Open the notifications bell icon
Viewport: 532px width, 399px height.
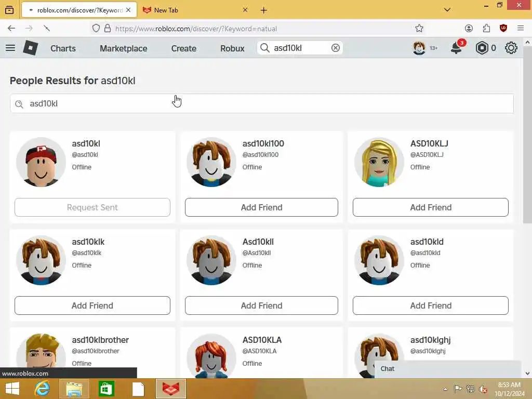coord(457,48)
